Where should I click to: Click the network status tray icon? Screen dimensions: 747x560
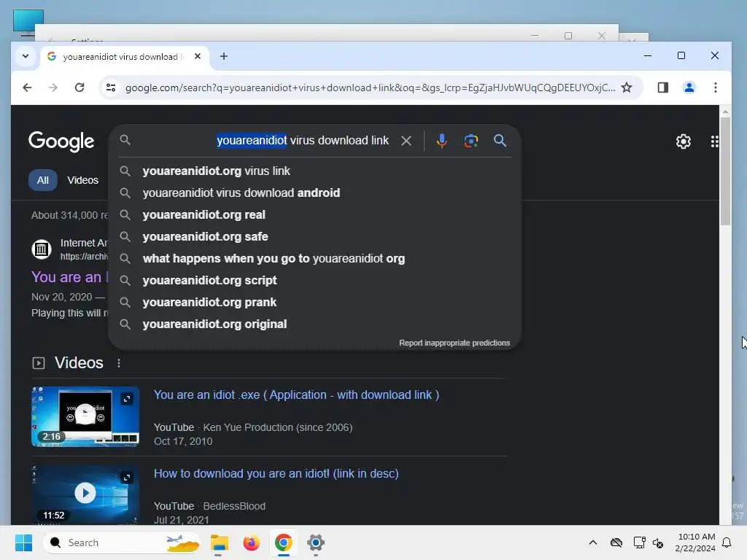tap(639, 542)
